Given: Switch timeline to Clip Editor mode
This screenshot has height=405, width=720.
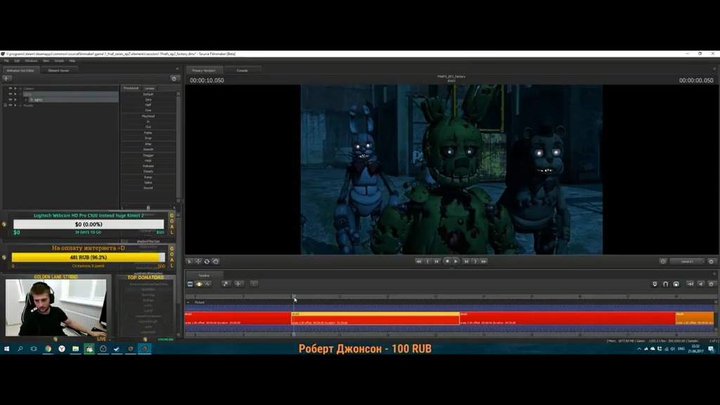Looking at the screenshot, I should [190, 284].
